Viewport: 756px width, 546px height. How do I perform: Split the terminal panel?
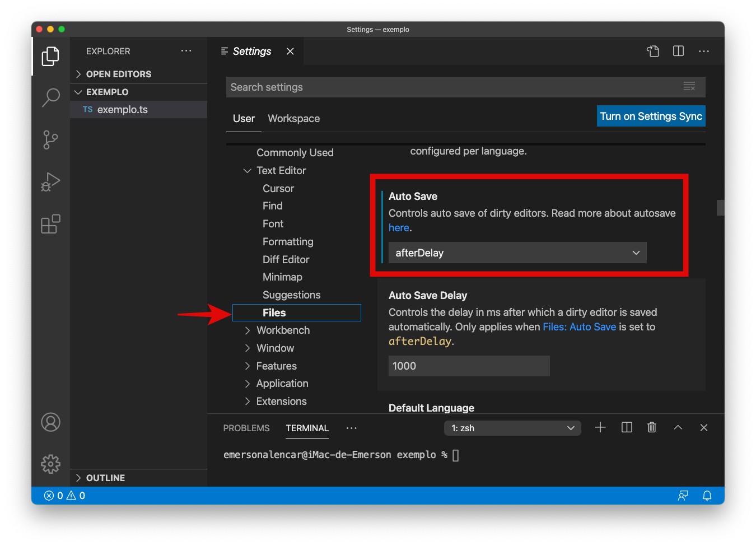tap(627, 427)
